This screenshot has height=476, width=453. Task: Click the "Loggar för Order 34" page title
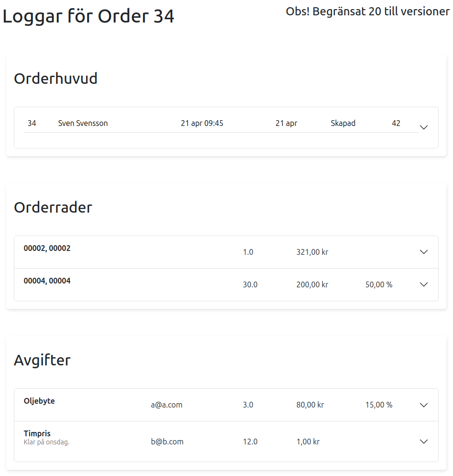point(88,16)
